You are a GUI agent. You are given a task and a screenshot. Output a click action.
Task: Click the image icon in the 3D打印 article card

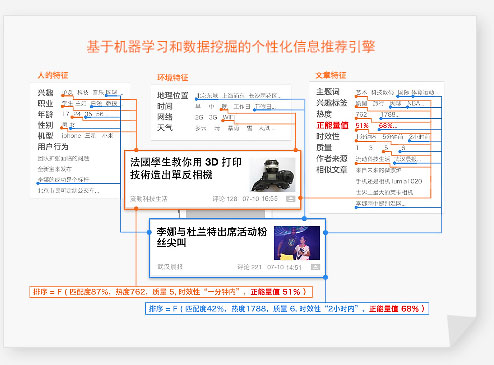click(290, 199)
